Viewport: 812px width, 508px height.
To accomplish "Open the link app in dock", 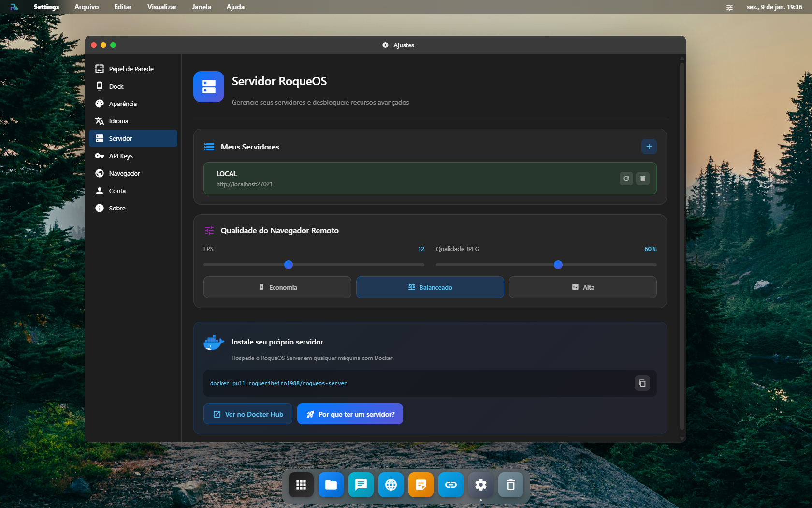I will click(x=451, y=485).
